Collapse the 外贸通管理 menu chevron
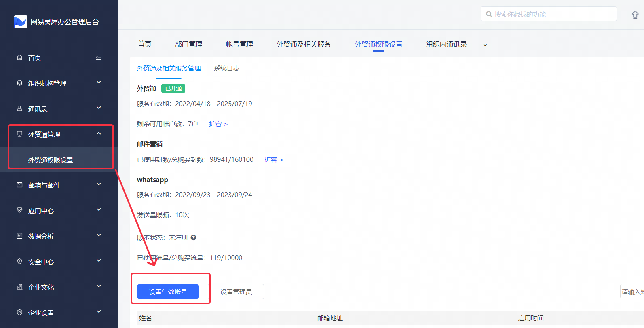Image resolution: width=644 pixels, height=328 pixels. pos(99,133)
